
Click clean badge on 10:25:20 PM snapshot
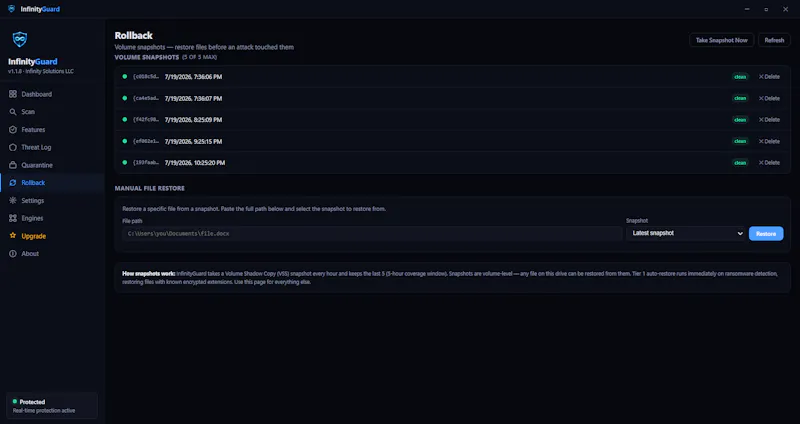(740, 163)
